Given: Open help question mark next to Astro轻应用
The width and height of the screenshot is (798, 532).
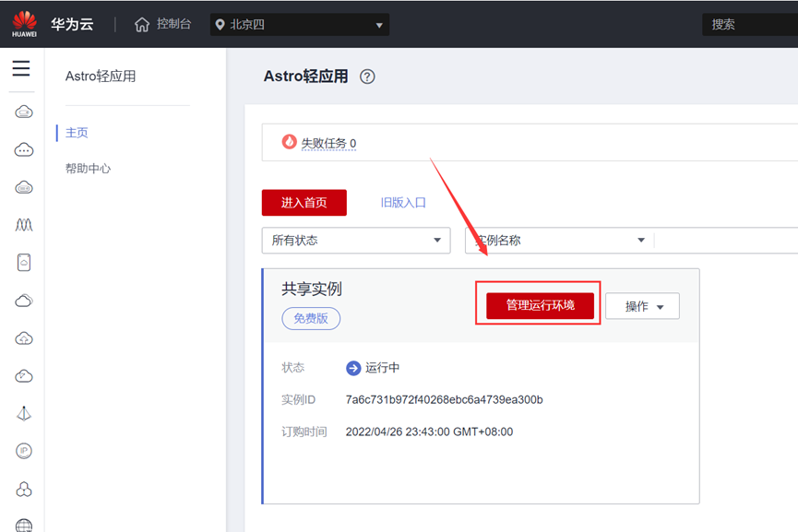Looking at the screenshot, I should [367, 77].
